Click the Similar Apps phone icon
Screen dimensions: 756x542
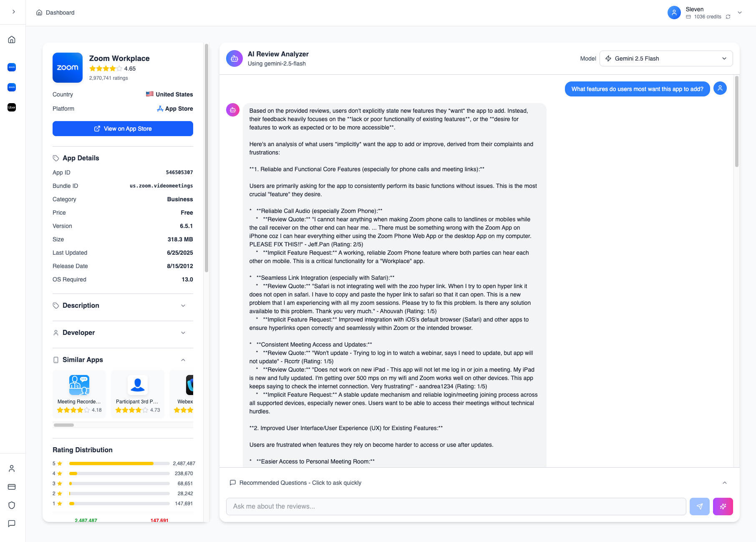click(56, 360)
